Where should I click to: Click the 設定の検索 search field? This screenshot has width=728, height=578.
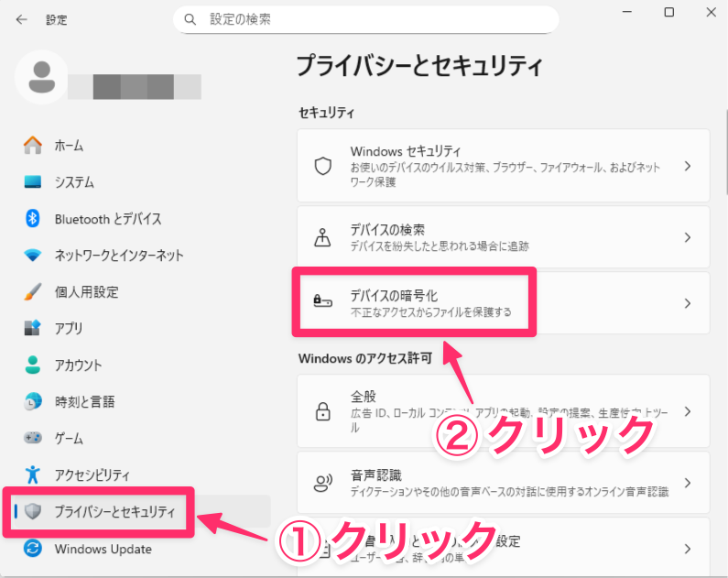pos(366,19)
